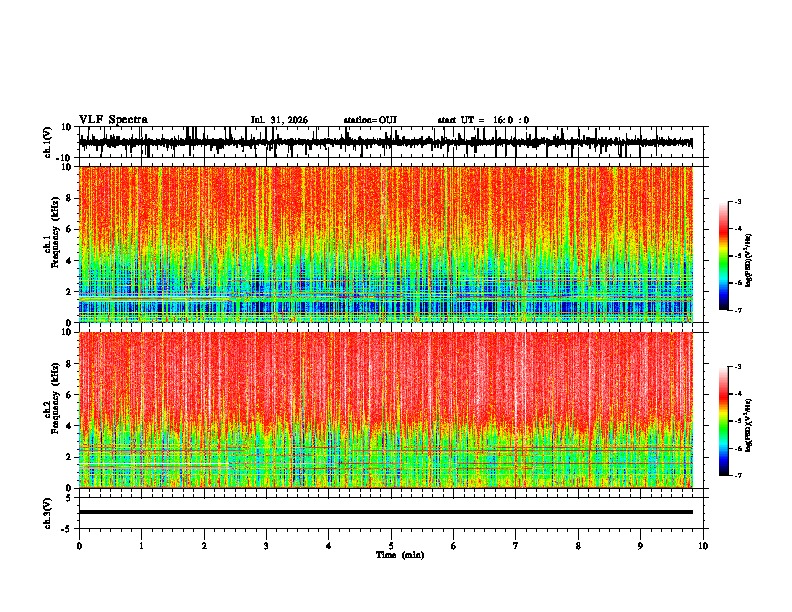Click time axis tick label "5"

click(x=391, y=546)
